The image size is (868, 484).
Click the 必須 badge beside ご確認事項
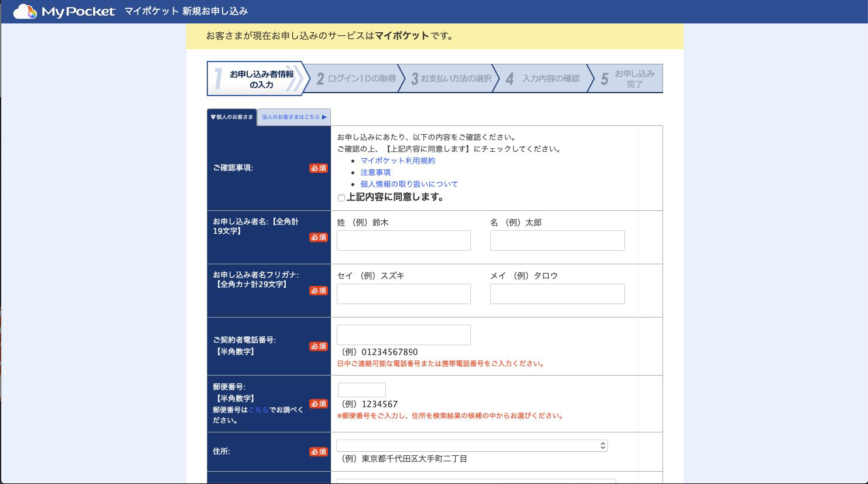coord(319,168)
